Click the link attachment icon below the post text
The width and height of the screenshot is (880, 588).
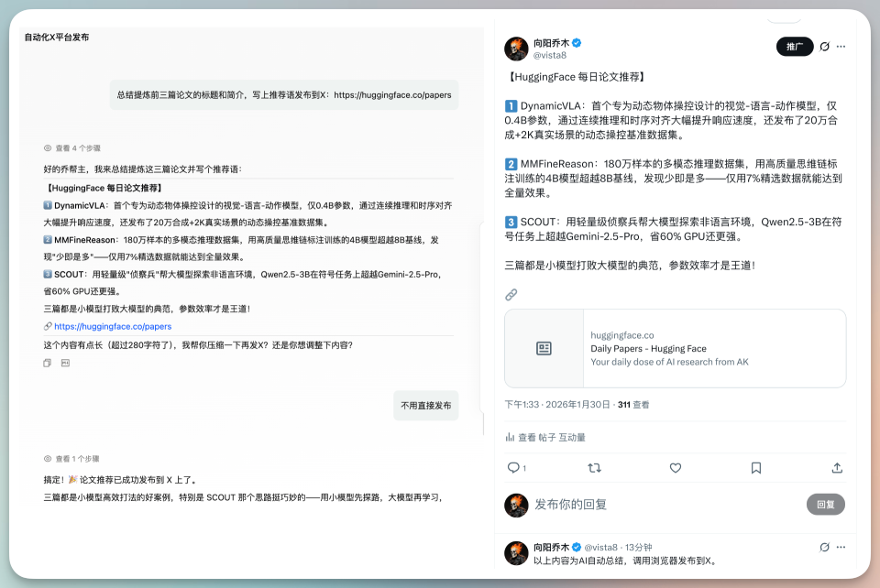(510, 295)
